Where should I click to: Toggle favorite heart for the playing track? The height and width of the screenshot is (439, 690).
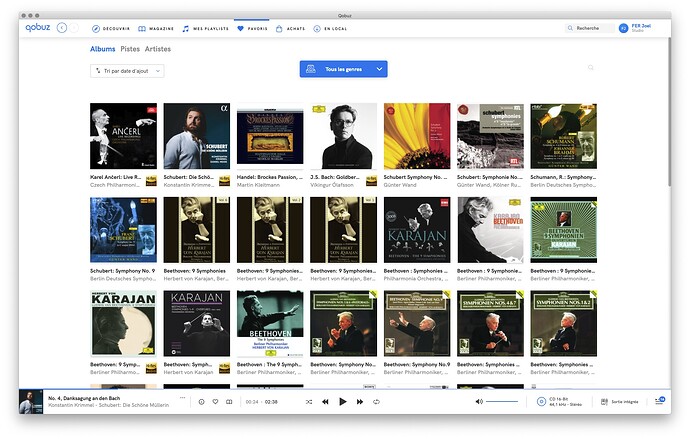pyautogui.click(x=215, y=402)
